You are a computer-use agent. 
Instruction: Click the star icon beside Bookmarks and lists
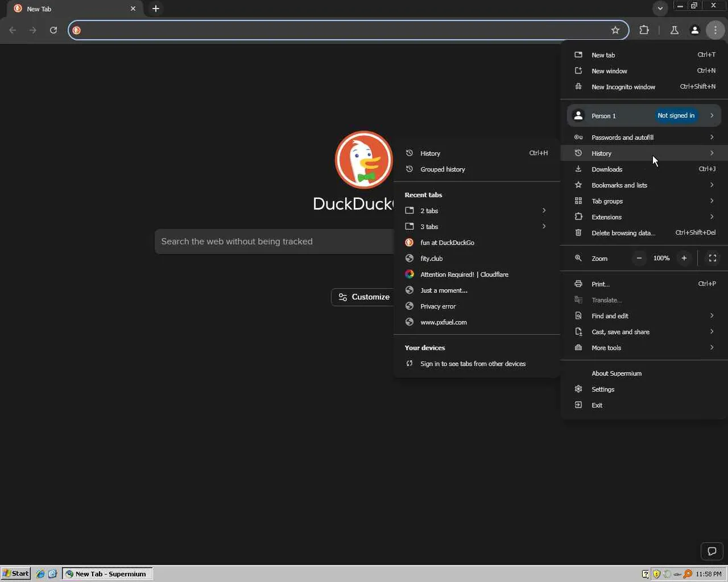(x=578, y=185)
